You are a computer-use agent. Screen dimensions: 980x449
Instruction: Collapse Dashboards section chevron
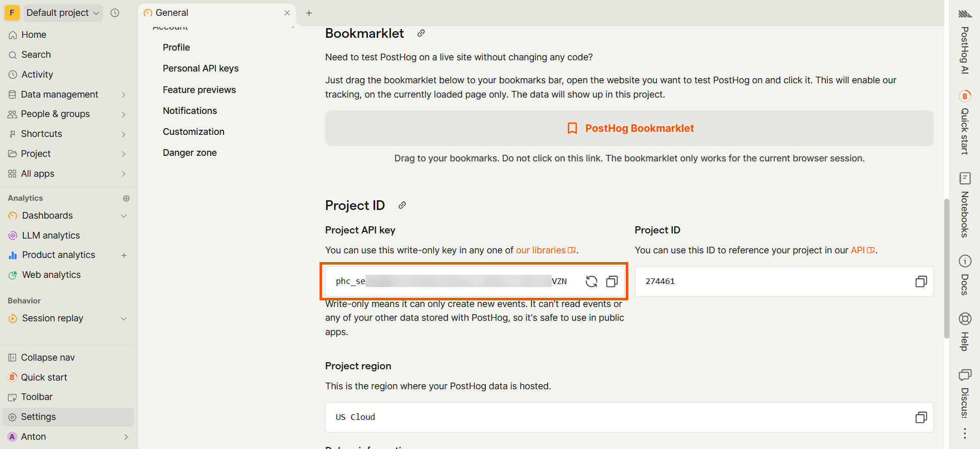pyautogui.click(x=124, y=216)
